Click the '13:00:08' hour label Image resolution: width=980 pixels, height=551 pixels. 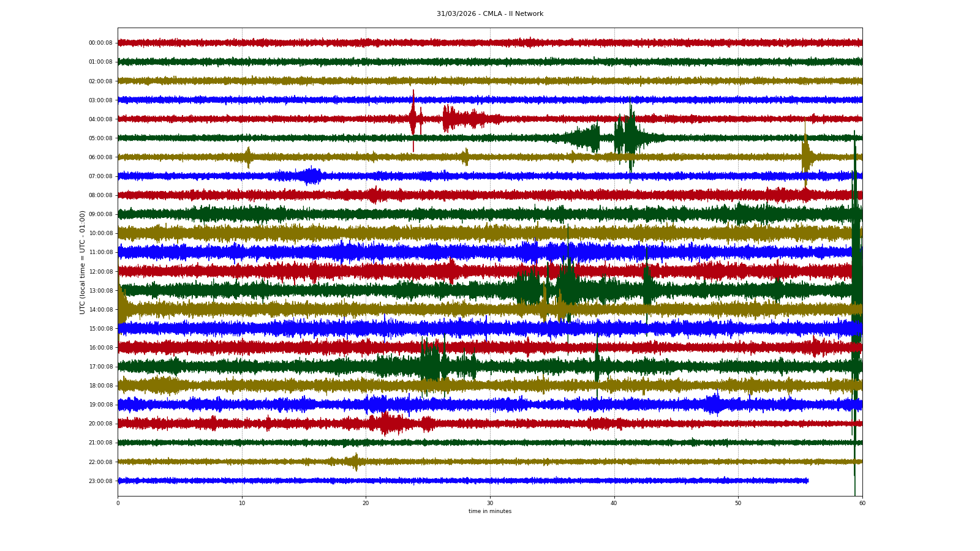point(100,291)
